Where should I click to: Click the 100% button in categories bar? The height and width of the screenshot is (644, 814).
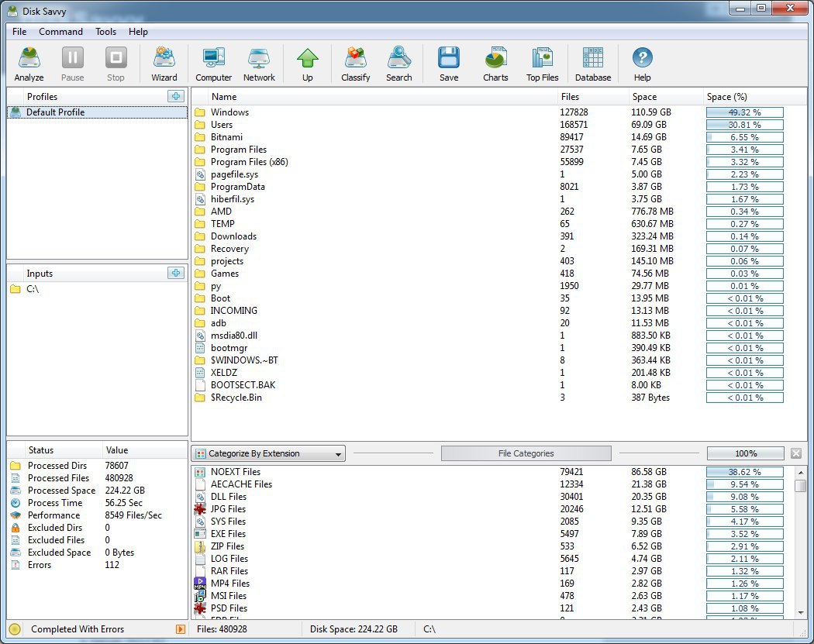[746, 453]
